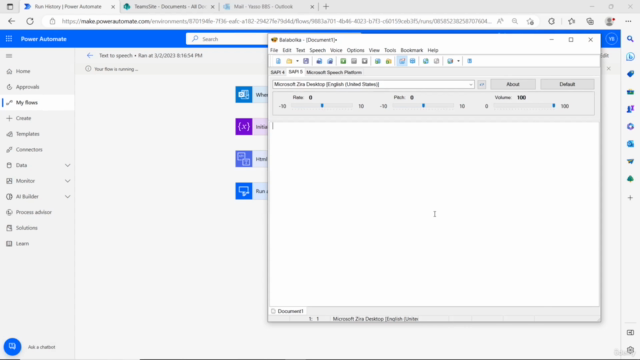Open the Tools menu in Balabolka
This screenshot has height=360, width=640.
tap(390, 50)
